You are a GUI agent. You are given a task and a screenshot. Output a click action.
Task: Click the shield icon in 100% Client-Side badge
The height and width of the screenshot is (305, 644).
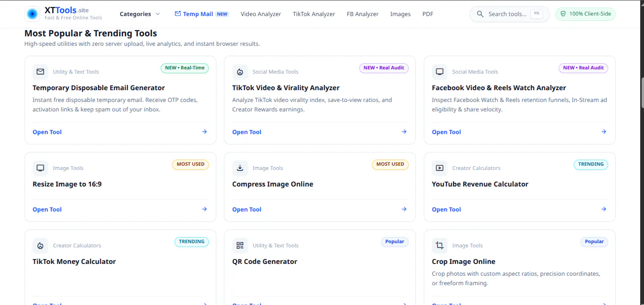coord(563,14)
